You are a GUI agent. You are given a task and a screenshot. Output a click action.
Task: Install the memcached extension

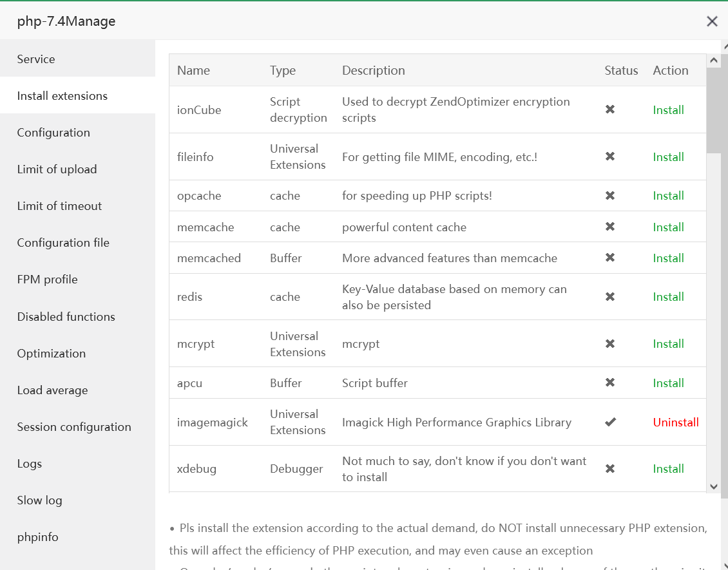[x=668, y=258]
